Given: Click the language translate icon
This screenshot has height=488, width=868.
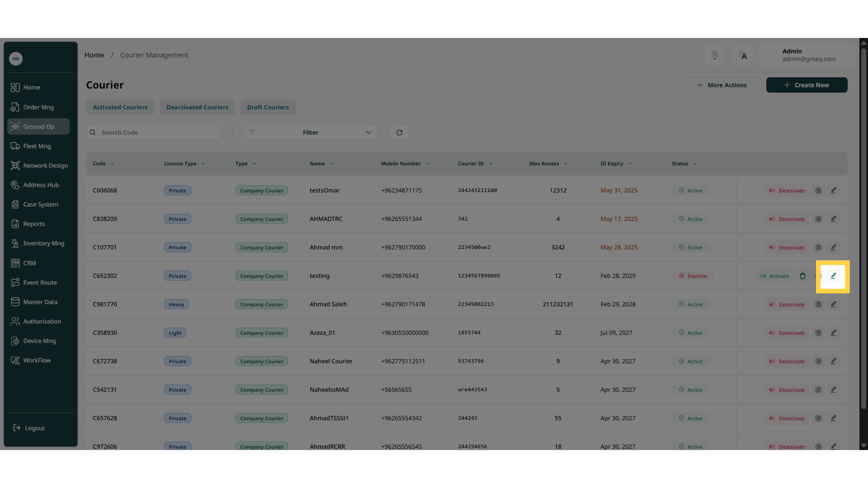Looking at the screenshot, I should tap(742, 55).
